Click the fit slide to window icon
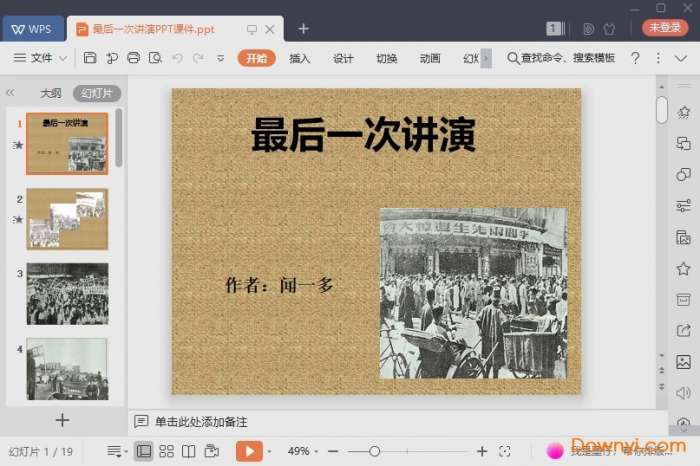The width and height of the screenshot is (700, 466). 505,451
